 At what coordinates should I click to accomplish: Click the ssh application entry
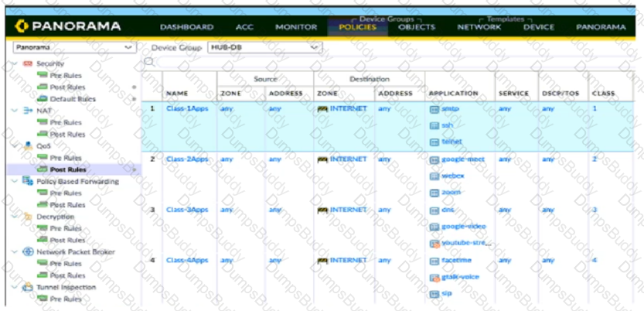point(448,125)
